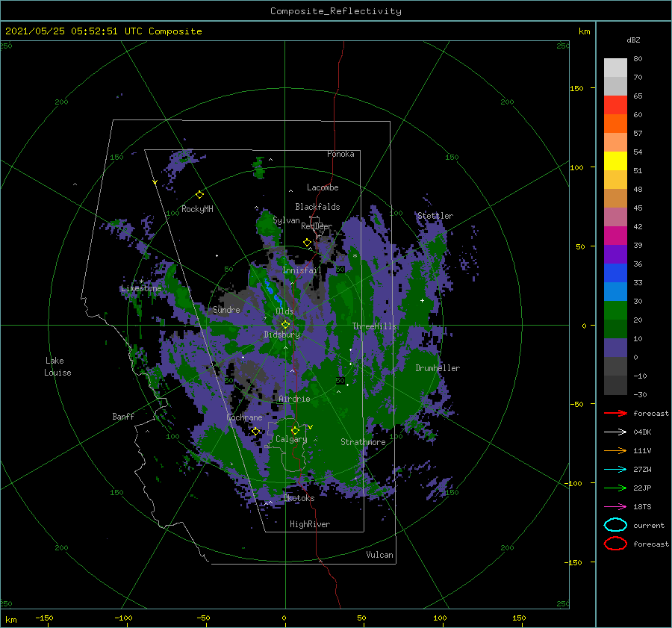The image size is (672, 628).
Task: Click the Strathmore label
Action: coord(363,442)
